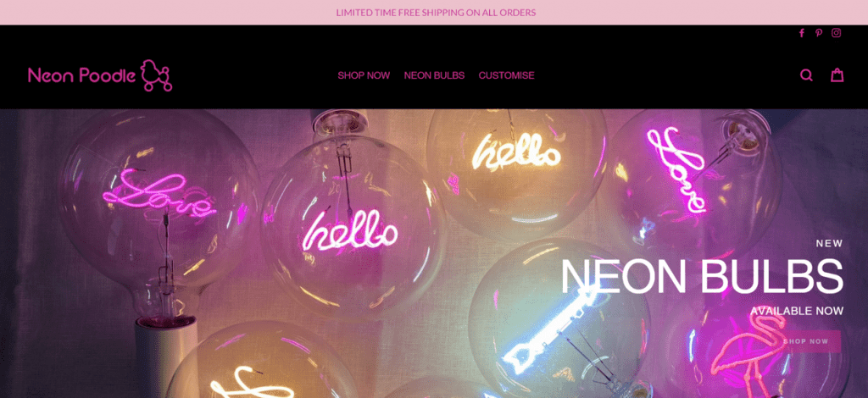Open the NEON BULBS navigation menu item

[x=434, y=75]
